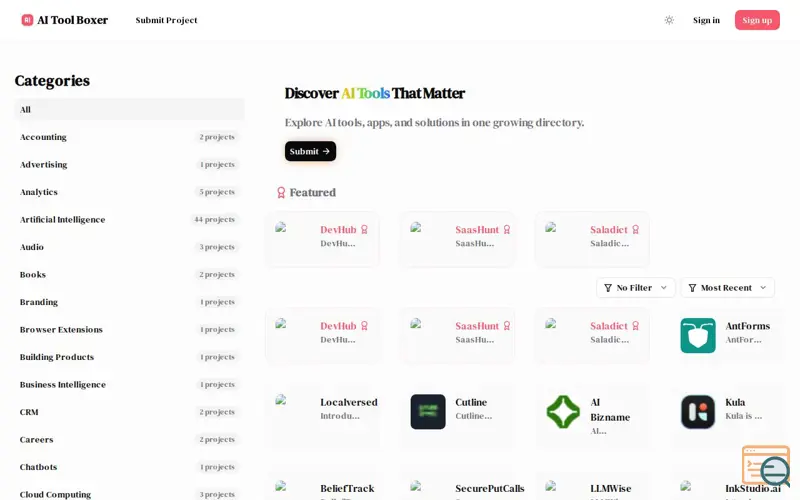800x500 pixels.
Task: Open the Cutline project title
Action: tap(471, 402)
